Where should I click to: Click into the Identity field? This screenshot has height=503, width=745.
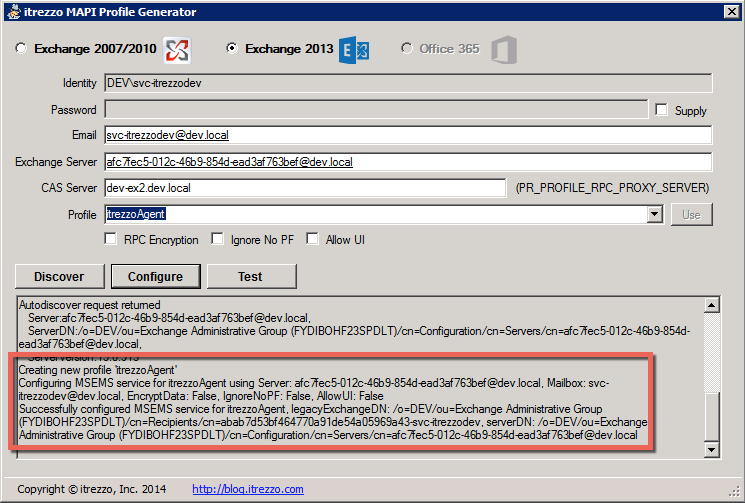[408, 83]
